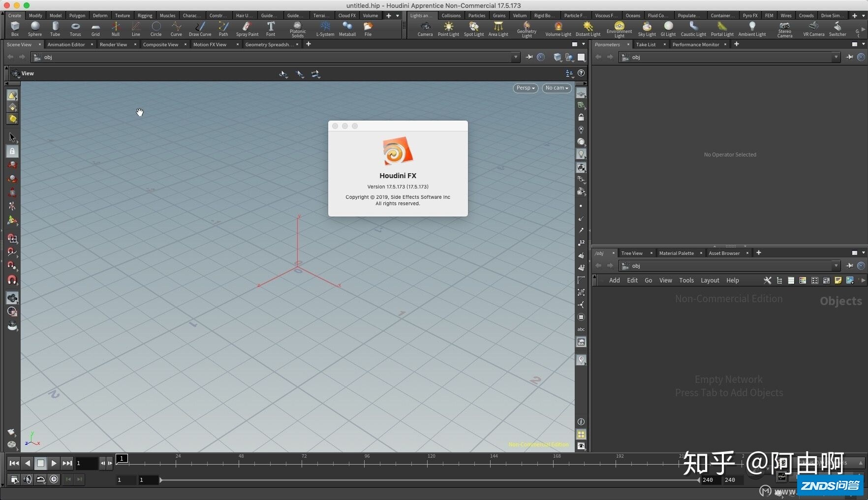Open the No cam camera dropdown
The image size is (868, 500).
coord(557,88)
